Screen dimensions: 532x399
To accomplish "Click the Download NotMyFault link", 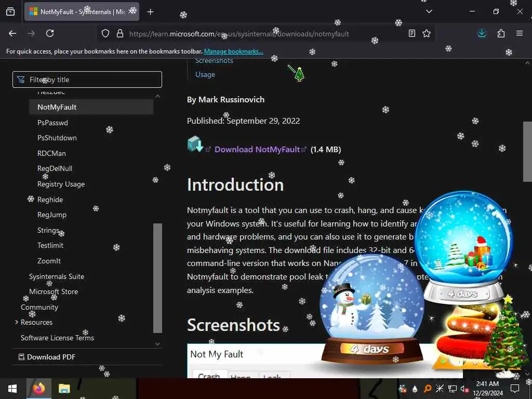I will [x=257, y=149].
